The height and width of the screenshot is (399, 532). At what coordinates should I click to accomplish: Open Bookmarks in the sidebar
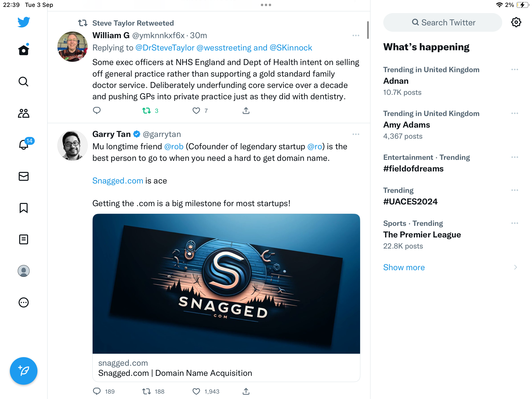[x=24, y=208]
